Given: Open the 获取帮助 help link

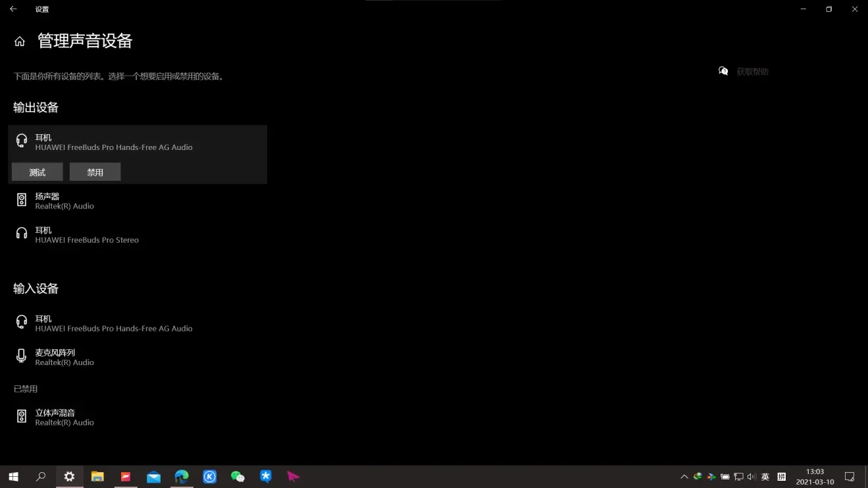Looking at the screenshot, I should click(752, 71).
